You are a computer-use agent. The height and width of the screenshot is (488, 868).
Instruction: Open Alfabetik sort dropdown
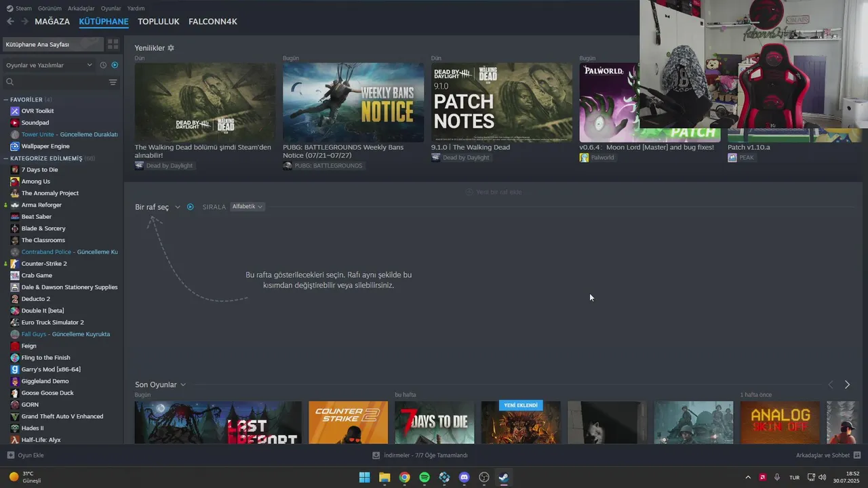pos(248,207)
